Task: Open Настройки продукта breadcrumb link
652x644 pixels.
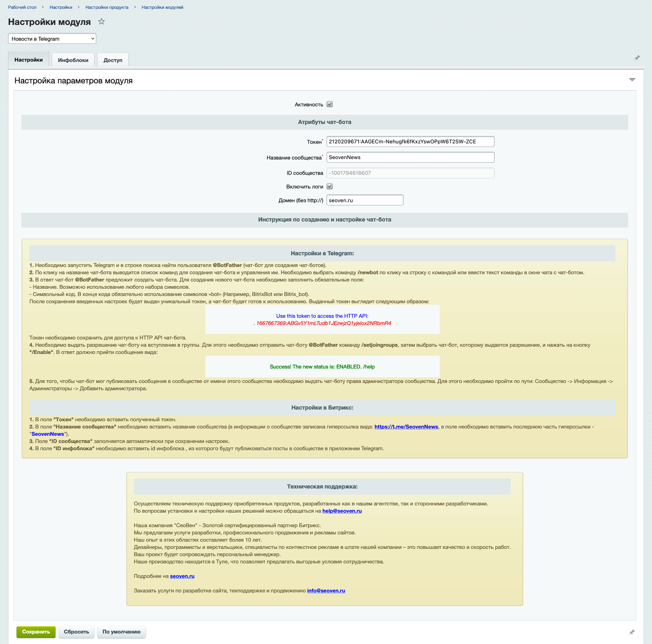Action: coord(107,7)
